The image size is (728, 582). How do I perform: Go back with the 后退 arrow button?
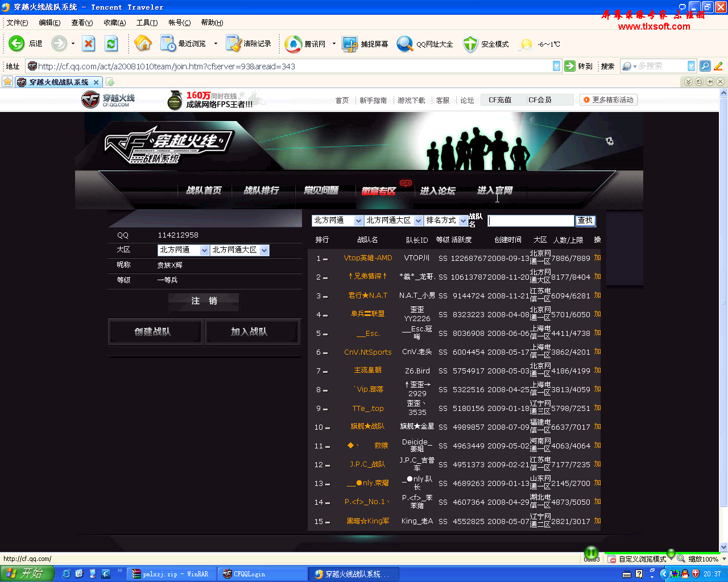pos(26,43)
